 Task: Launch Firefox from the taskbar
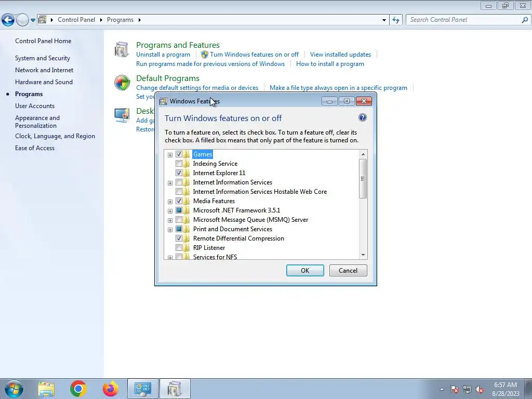[111, 389]
